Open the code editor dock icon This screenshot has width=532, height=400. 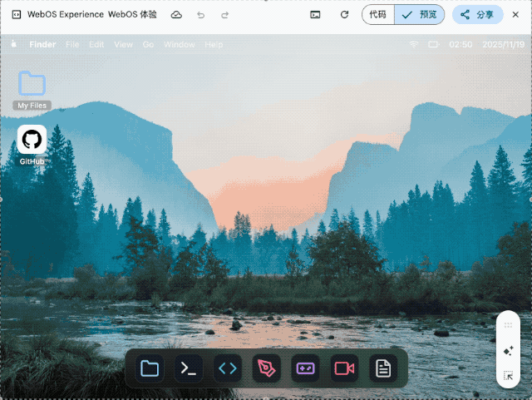click(227, 368)
